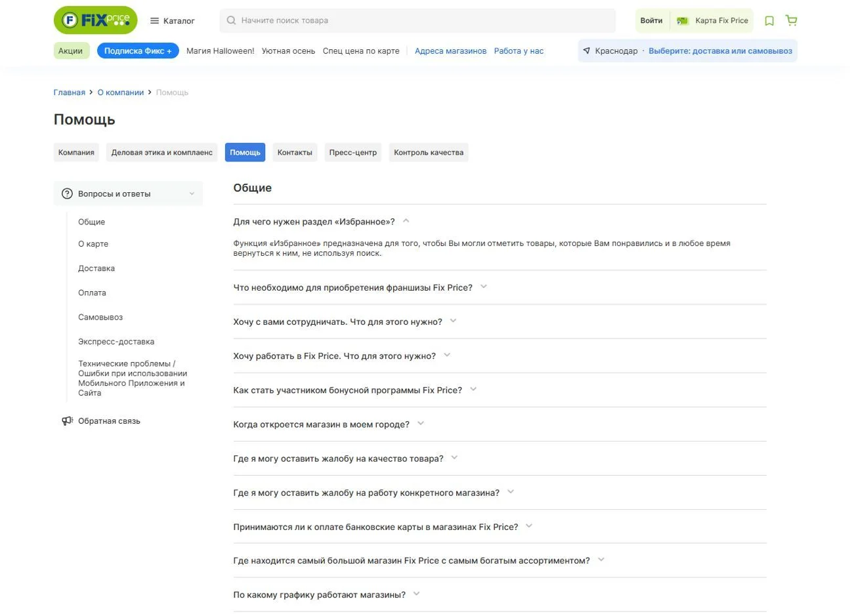850x616 pixels.
Task: Switch to the Компания tab
Action: [76, 152]
